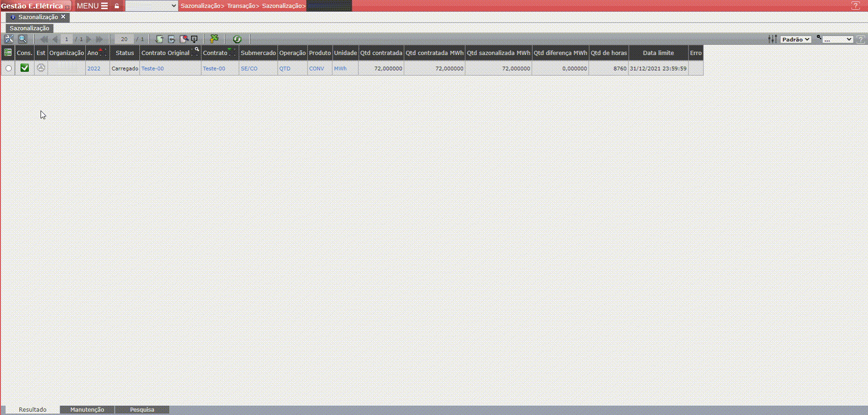Click the rows-per-page field showing 20
868x415 pixels.
click(124, 39)
